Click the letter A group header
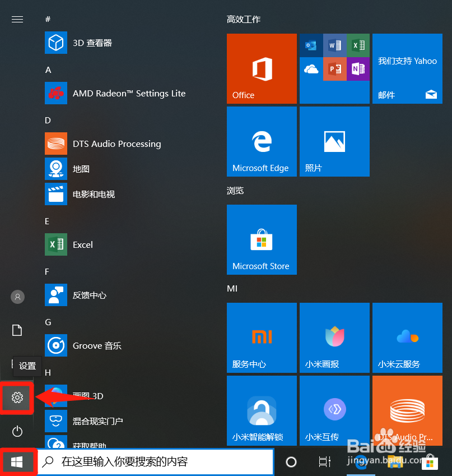Image resolution: width=452 pixels, height=476 pixels. [x=48, y=70]
